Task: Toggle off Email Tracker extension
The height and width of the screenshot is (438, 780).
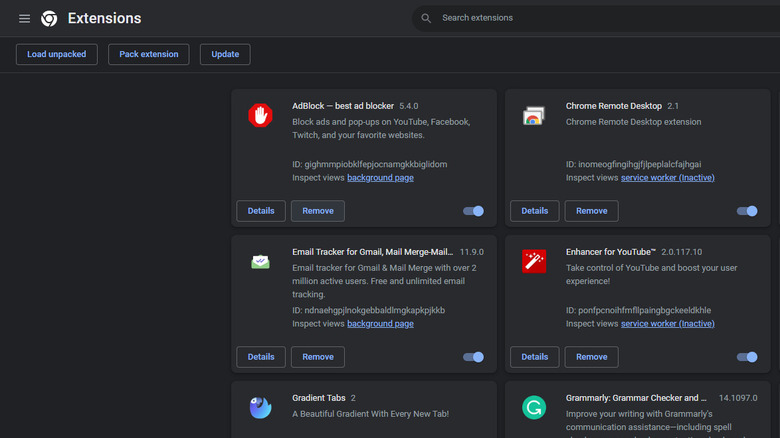Action: (474, 357)
